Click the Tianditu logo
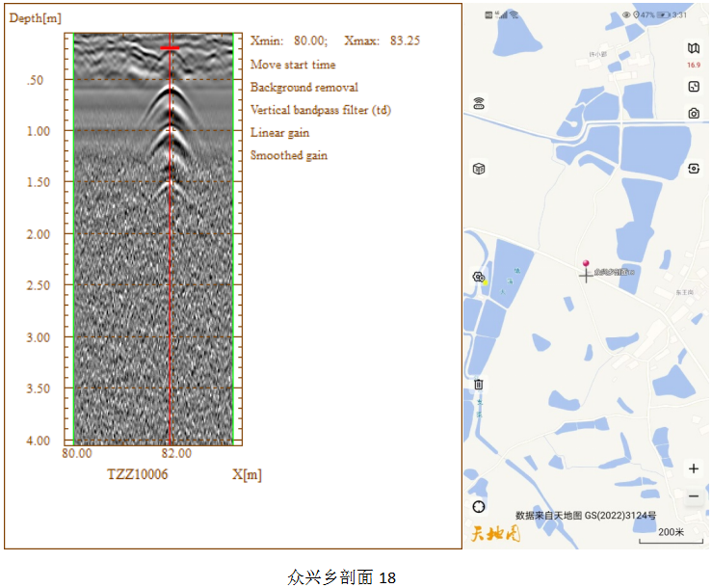 tap(496, 533)
